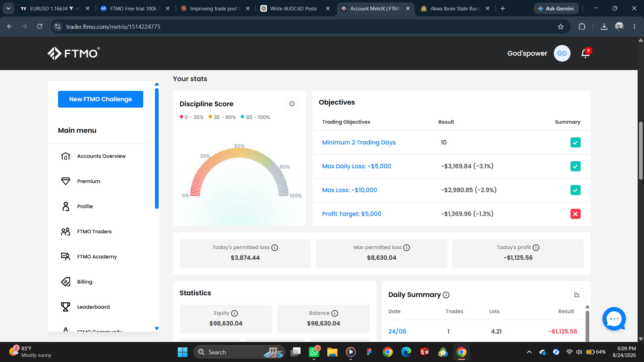Open WhatsApp from the taskbar
The height and width of the screenshot is (362, 644).
coord(314,352)
